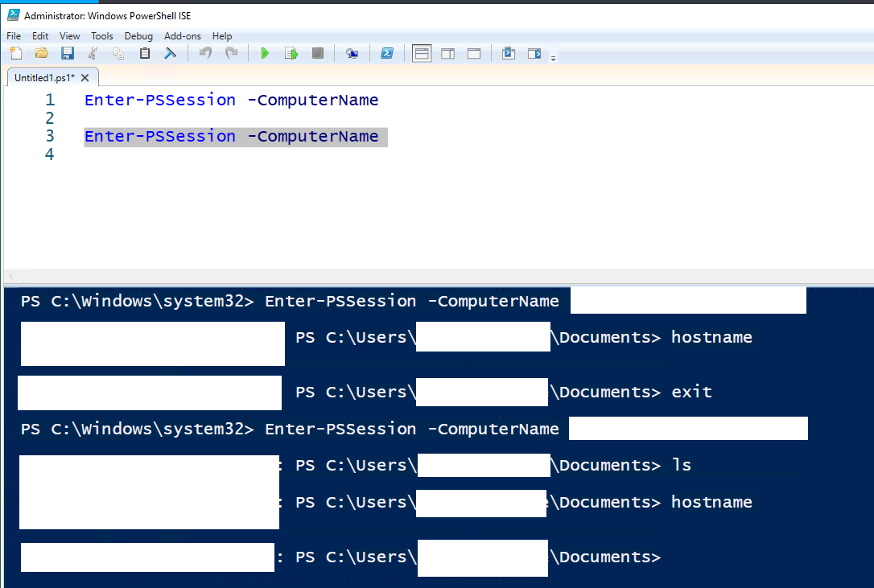Select the Untitled1.ps1 script tab
This screenshot has height=588, width=874.
pos(44,78)
